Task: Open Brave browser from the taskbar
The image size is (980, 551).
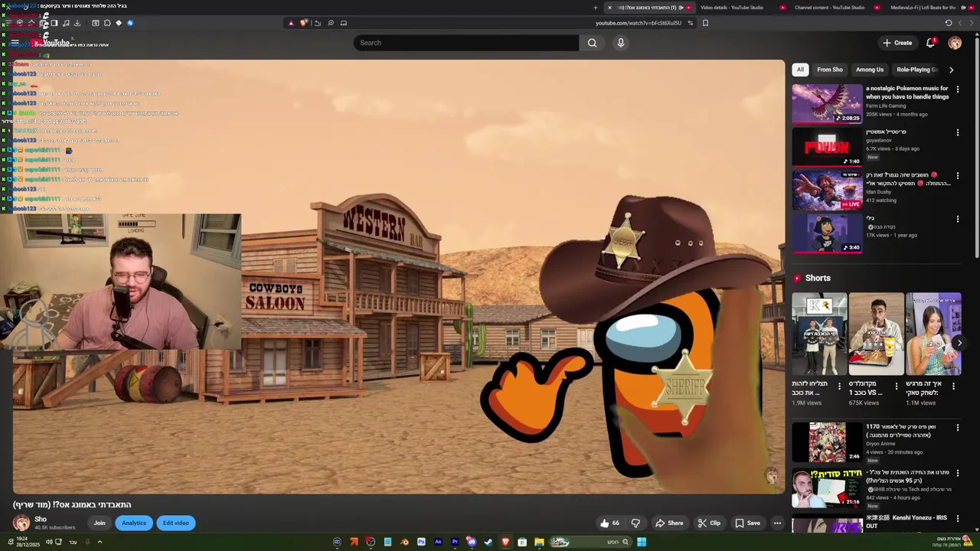Action: 505,542
